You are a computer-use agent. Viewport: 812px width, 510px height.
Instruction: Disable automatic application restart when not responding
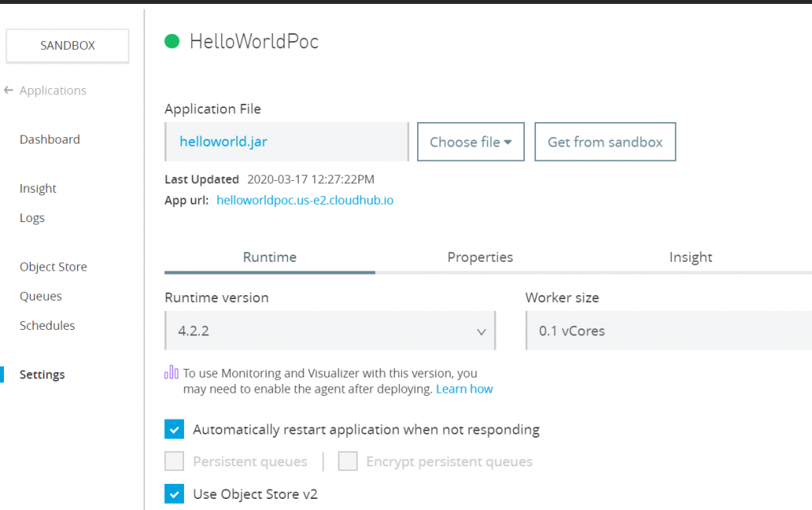[174, 429]
